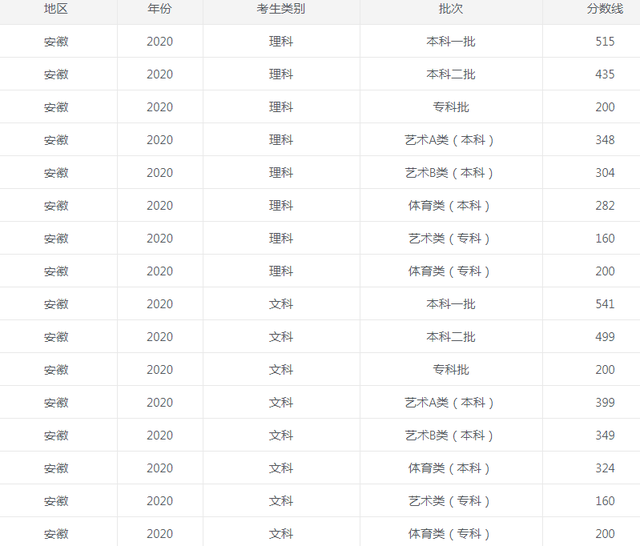640x546 pixels.
Task: Click 本科一批 in the first 理科 row
Action: pos(450,41)
